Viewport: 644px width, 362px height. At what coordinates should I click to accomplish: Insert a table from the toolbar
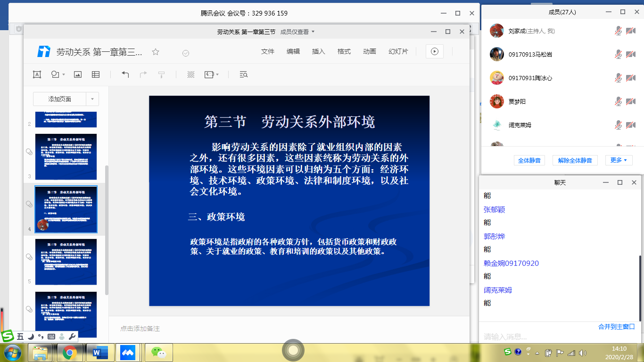tap(96, 74)
